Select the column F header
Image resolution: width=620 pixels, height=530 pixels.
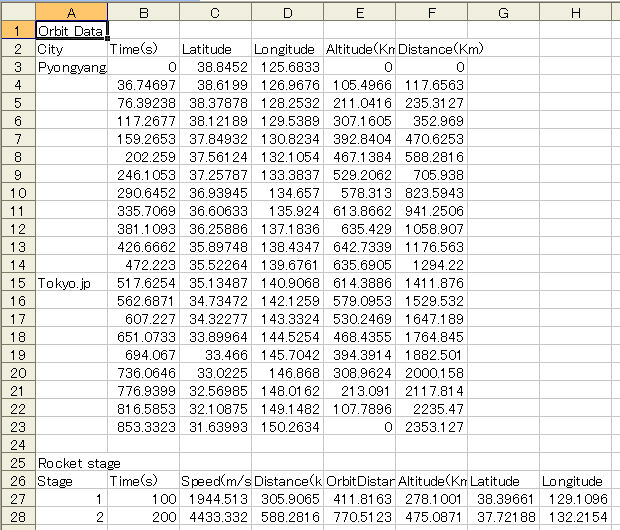point(431,10)
